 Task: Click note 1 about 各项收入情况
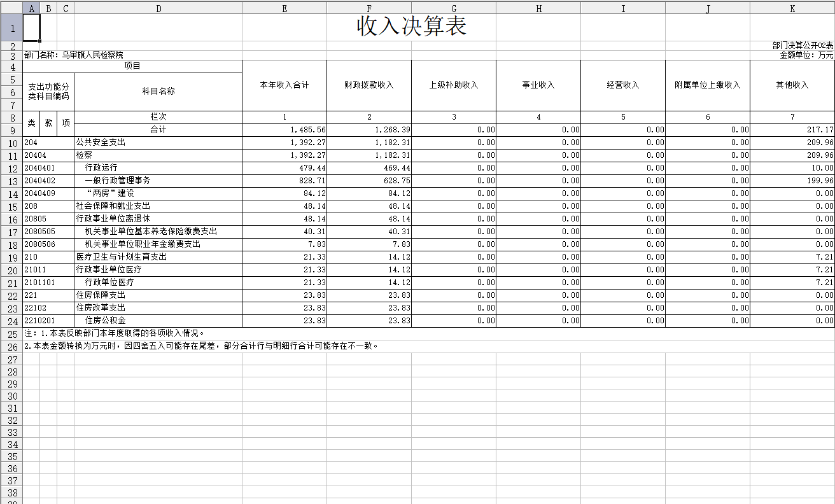click(115, 333)
